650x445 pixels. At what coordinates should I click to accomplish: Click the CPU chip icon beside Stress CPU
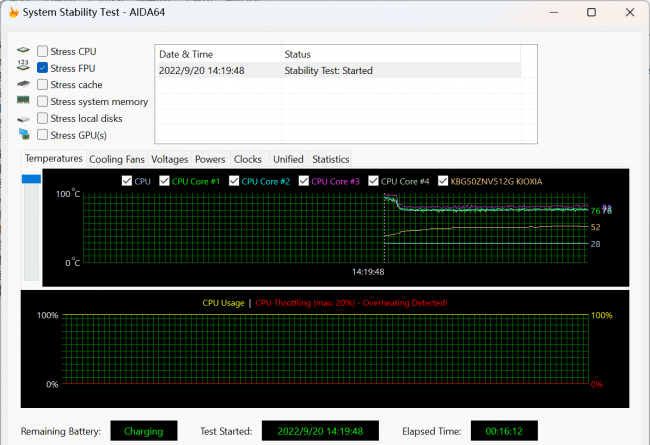(x=23, y=50)
